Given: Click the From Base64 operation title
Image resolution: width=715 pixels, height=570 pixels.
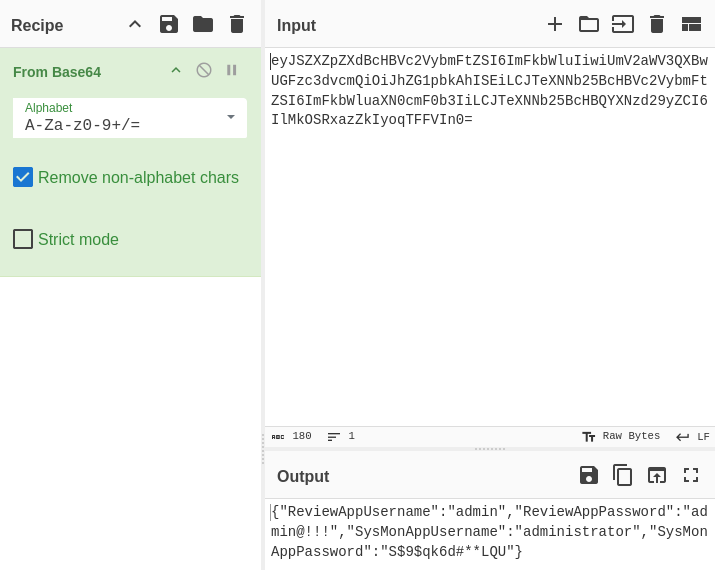Looking at the screenshot, I should [x=57, y=72].
